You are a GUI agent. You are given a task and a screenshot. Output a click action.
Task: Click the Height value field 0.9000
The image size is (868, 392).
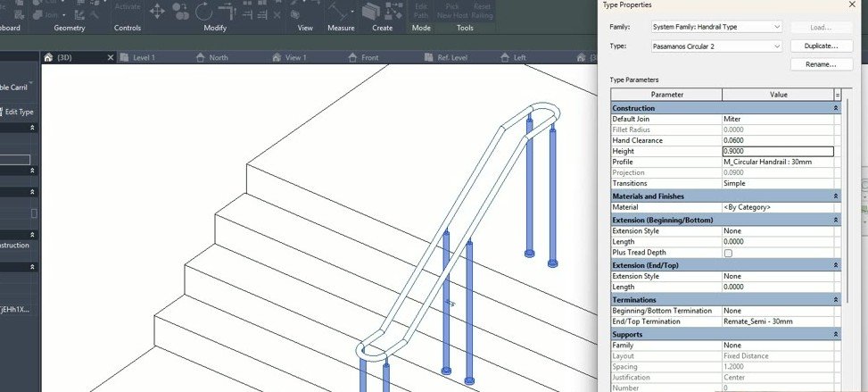tap(778, 152)
